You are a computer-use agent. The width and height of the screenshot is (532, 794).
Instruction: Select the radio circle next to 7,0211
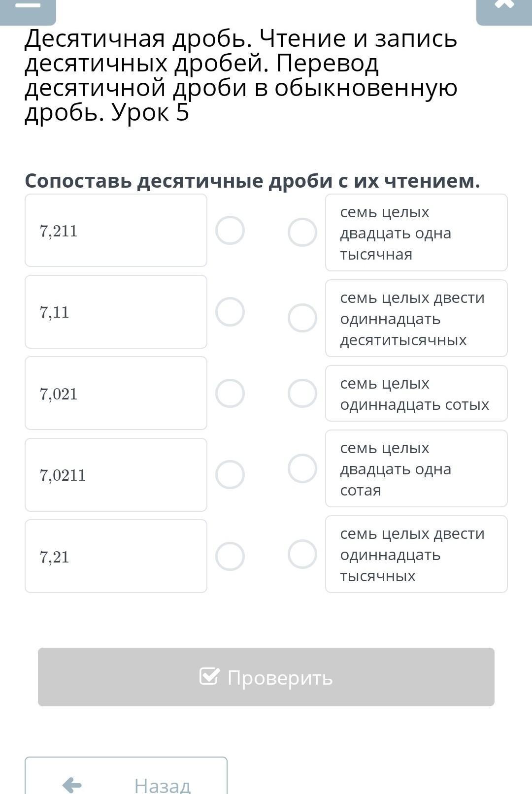tap(230, 475)
